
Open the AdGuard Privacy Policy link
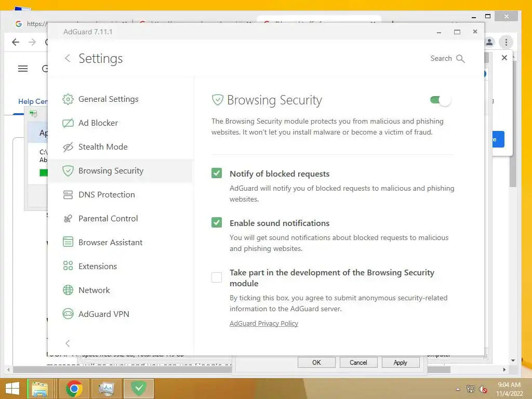coord(264,323)
